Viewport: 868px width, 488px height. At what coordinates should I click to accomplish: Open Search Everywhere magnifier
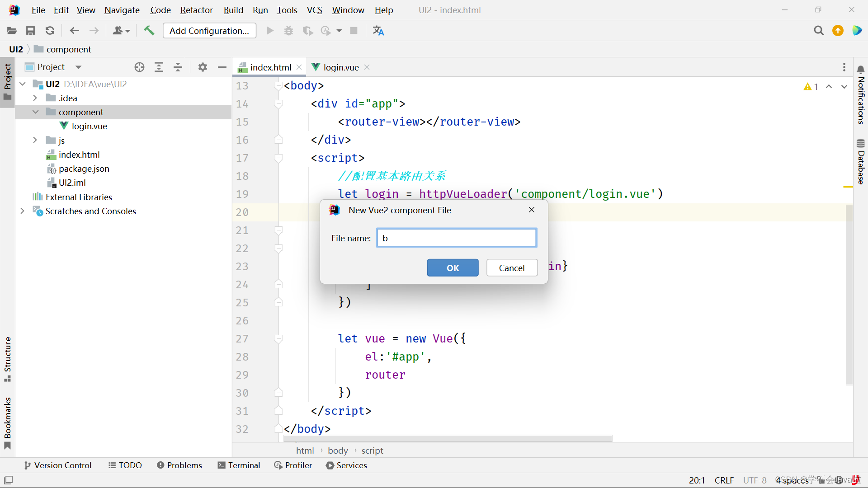(x=819, y=31)
